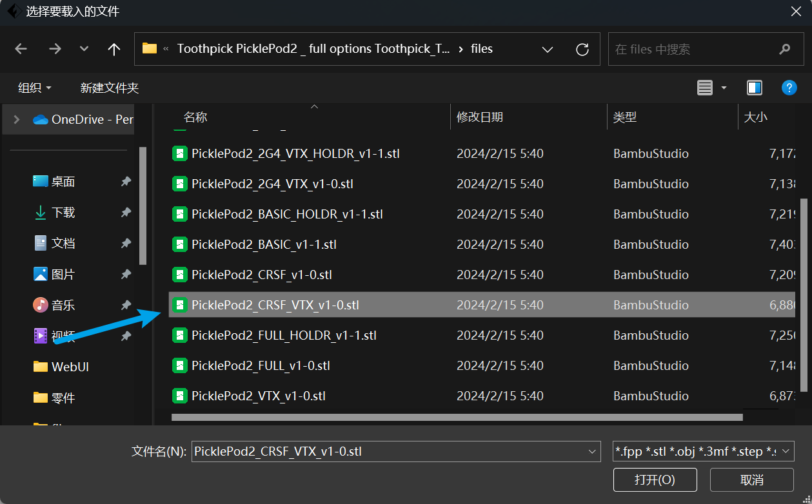This screenshot has height=504, width=812.
Task: Click 新建文件夹 in the toolbar
Action: tap(110, 88)
